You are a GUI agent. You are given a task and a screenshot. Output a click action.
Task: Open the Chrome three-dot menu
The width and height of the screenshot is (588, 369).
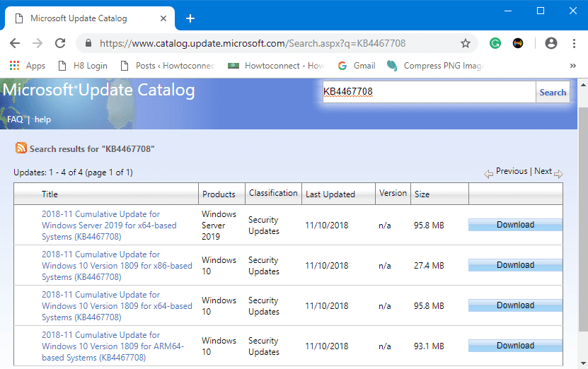[574, 43]
